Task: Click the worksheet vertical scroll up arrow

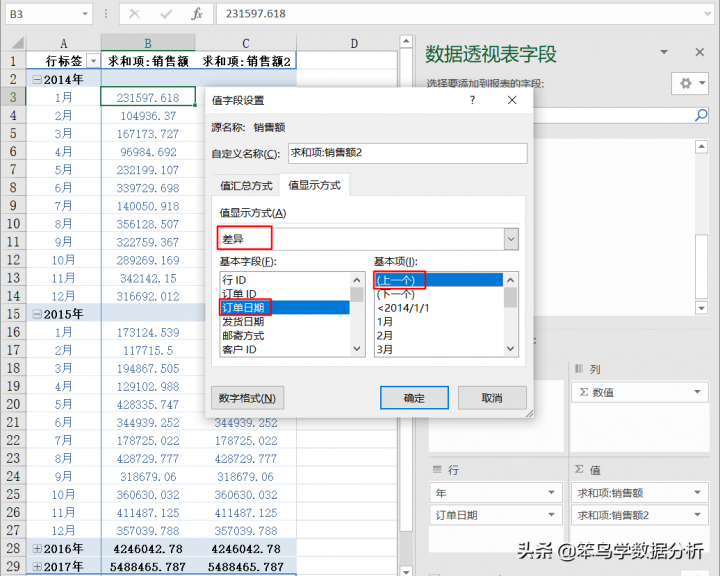Action: [405, 41]
